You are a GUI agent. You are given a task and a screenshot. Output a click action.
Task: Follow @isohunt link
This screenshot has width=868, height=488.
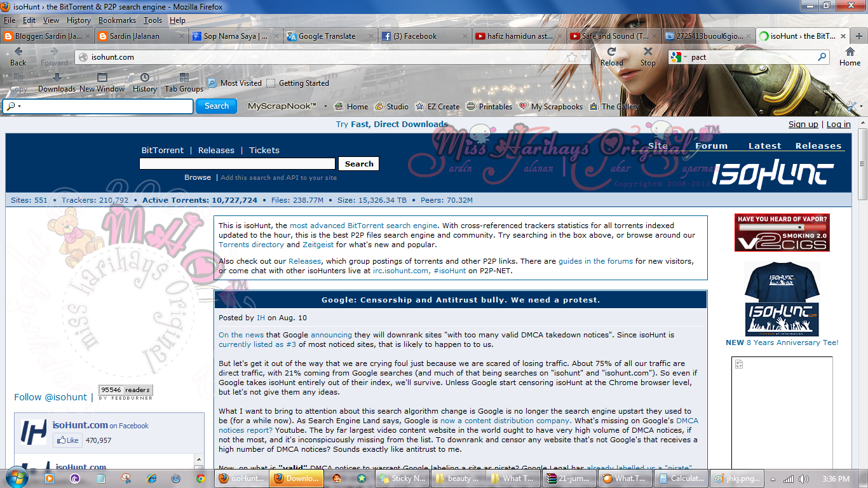tap(51, 397)
